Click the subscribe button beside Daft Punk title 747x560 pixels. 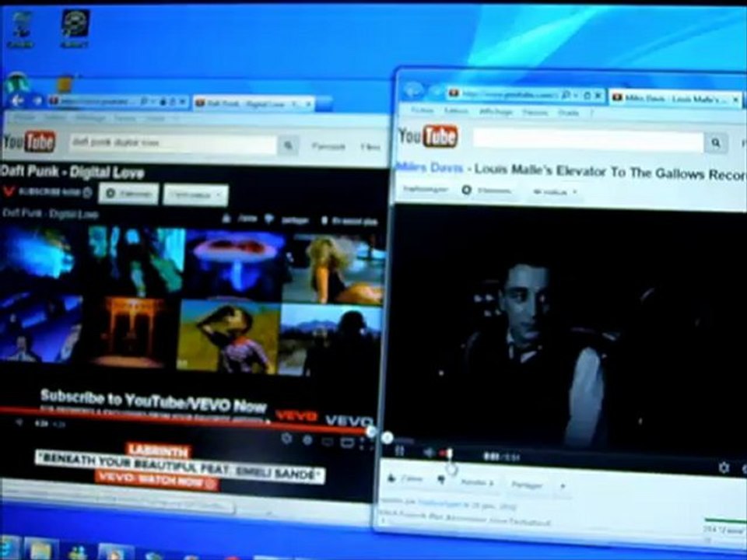pyautogui.click(x=128, y=194)
